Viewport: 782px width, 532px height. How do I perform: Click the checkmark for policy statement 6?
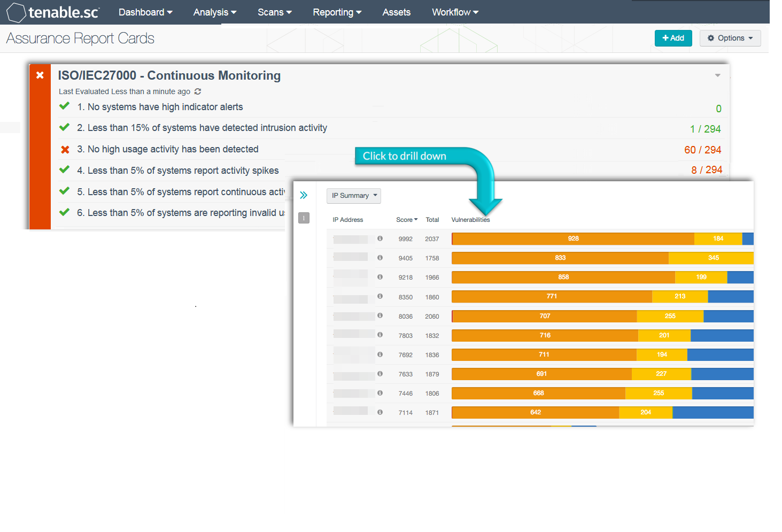coord(65,212)
